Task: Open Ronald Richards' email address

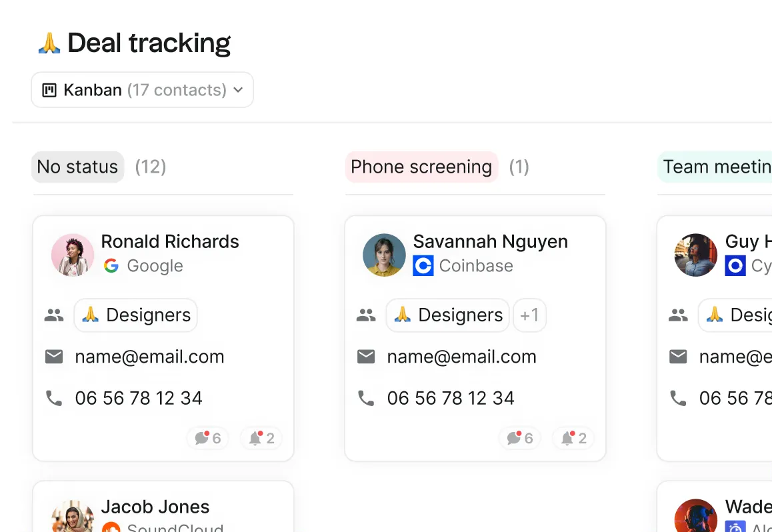Action: [x=150, y=356]
